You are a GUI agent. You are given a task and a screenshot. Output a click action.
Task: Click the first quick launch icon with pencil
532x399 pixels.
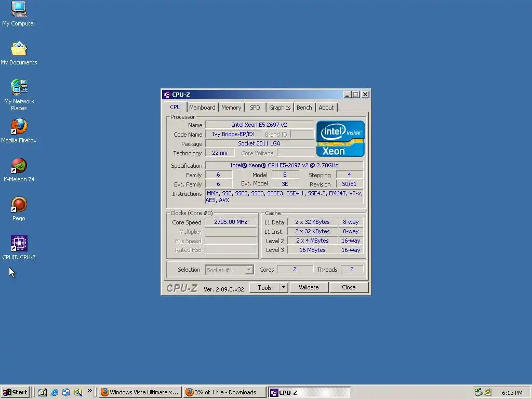click(x=43, y=393)
